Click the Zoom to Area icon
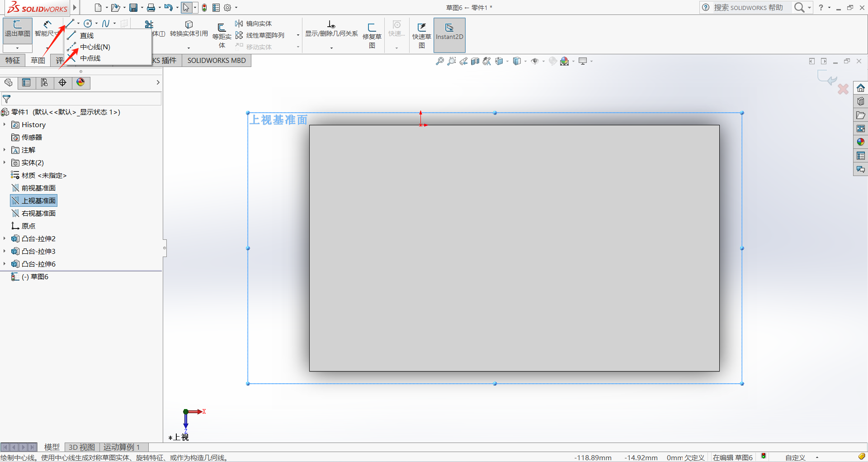The height and width of the screenshot is (462, 868). (451, 61)
